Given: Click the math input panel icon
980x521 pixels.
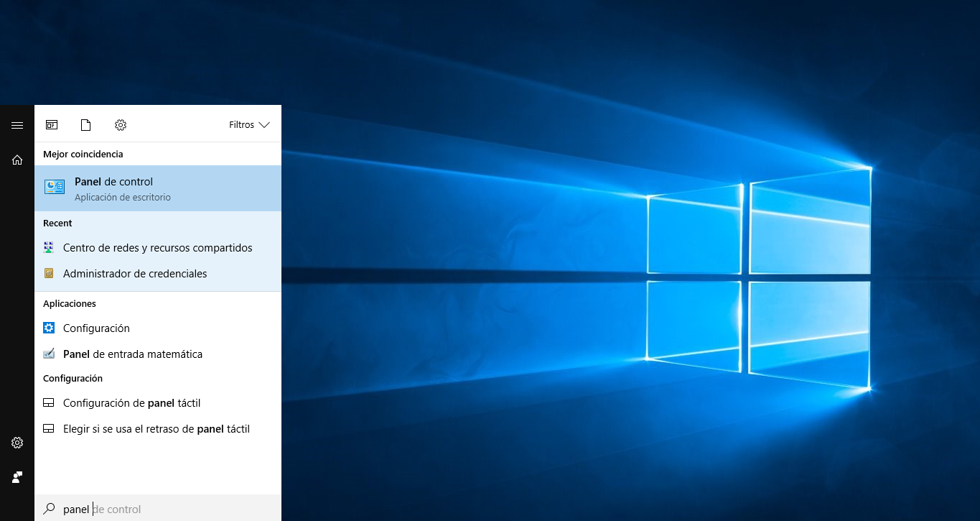Looking at the screenshot, I should tap(49, 354).
